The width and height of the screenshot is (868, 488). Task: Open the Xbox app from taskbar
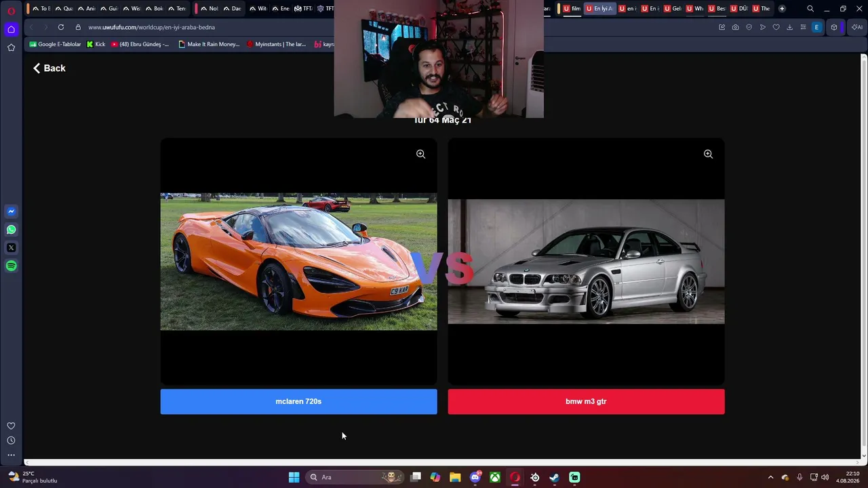tap(495, 477)
